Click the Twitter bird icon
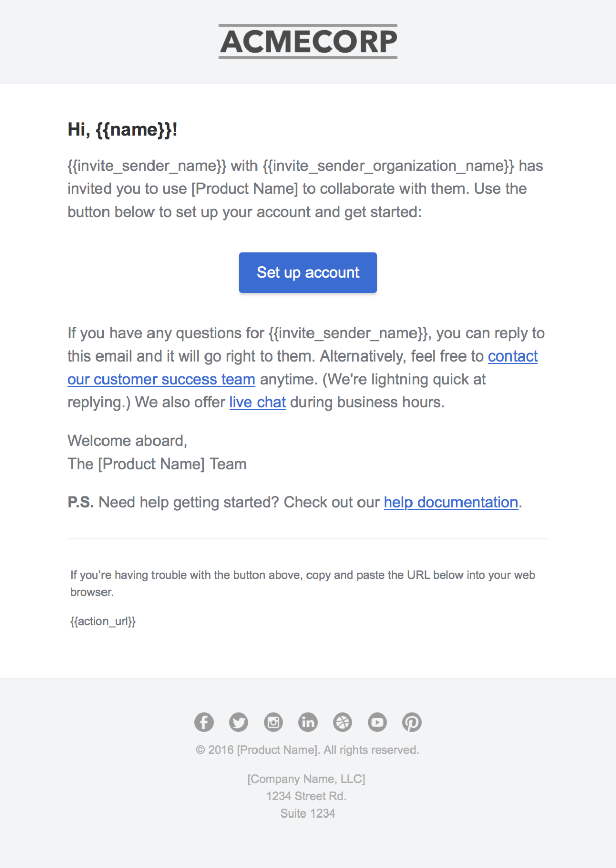The width and height of the screenshot is (616, 868). pos(239,722)
